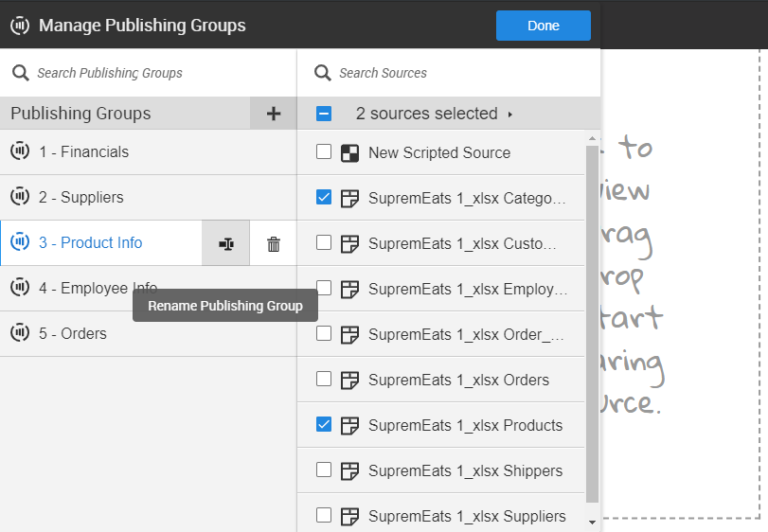
Task: Click the sources list scroll down arrow
Action: (x=593, y=521)
